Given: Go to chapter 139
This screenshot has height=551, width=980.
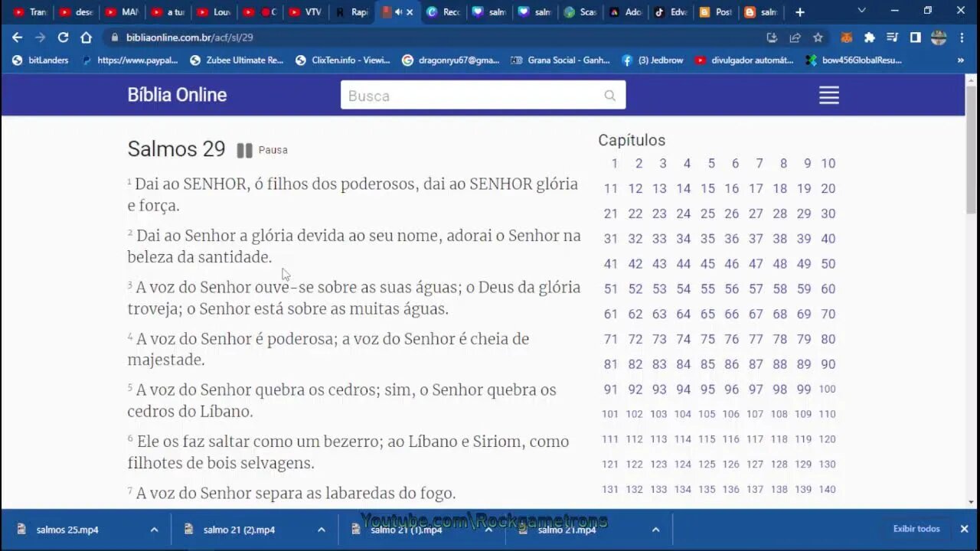Looking at the screenshot, I should [803, 489].
